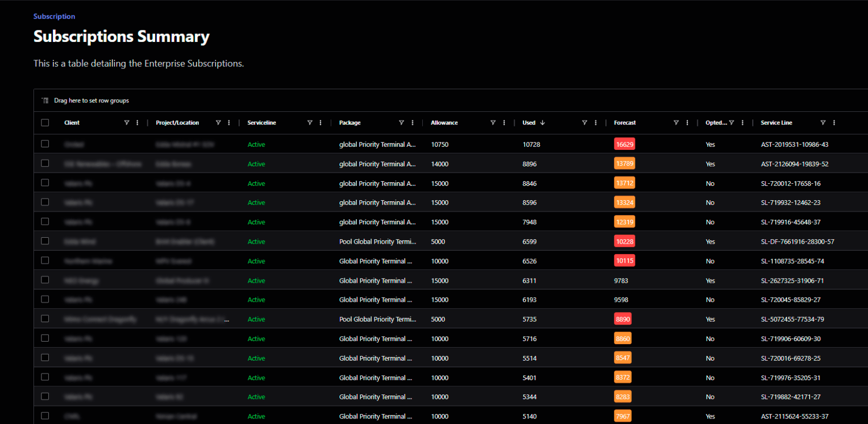Filter the Package column
The height and width of the screenshot is (424, 868).
[401, 123]
